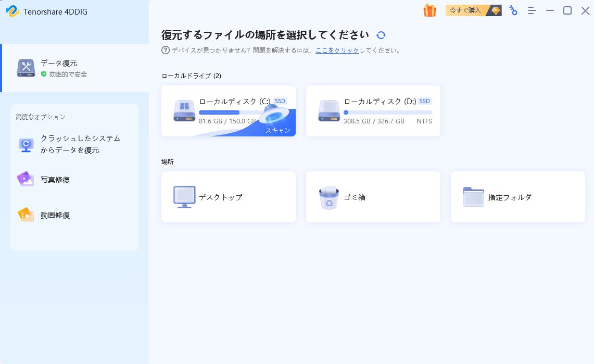Click the Buy Now (今すぐ購入) button

point(465,10)
